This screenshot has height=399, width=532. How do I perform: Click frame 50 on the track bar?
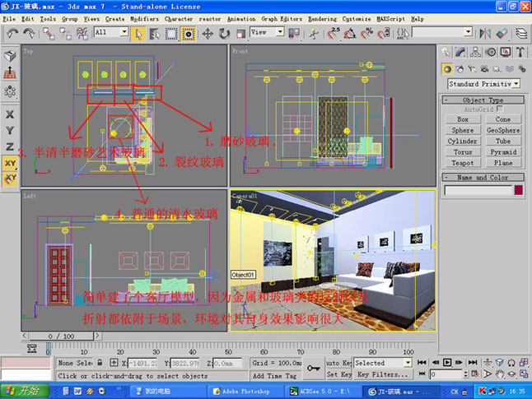tap(228, 349)
